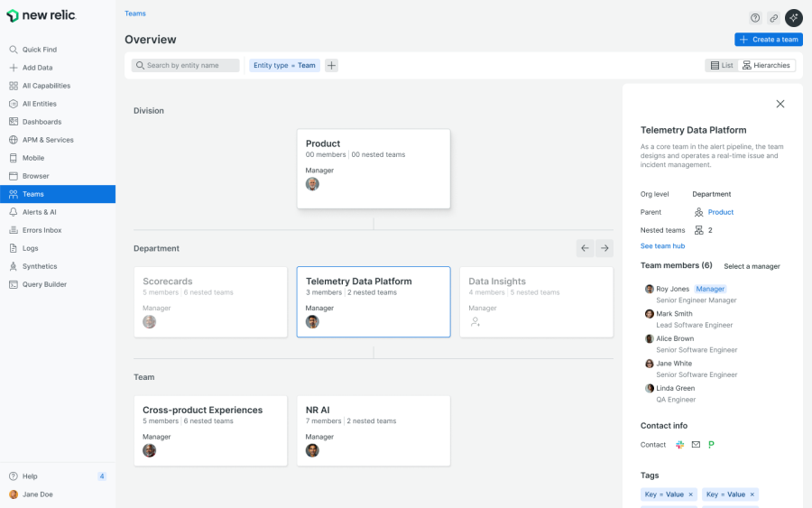Open the Product parent team link
This screenshot has width=812, height=508.
point(720,212)
